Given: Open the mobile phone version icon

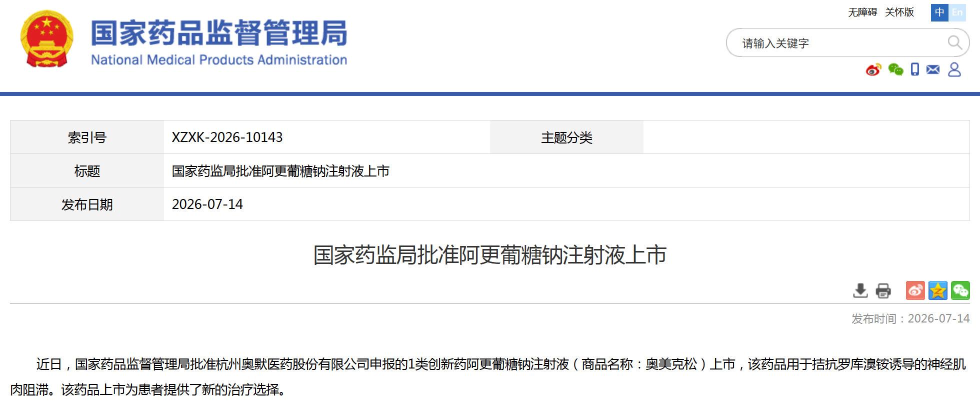Looking at the screenshot, I should [914, 69].
